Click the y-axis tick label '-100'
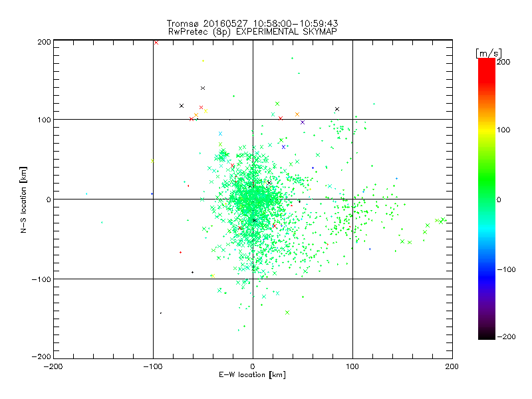The height and width of the screenshot is (399, 532). coord(41,279)
